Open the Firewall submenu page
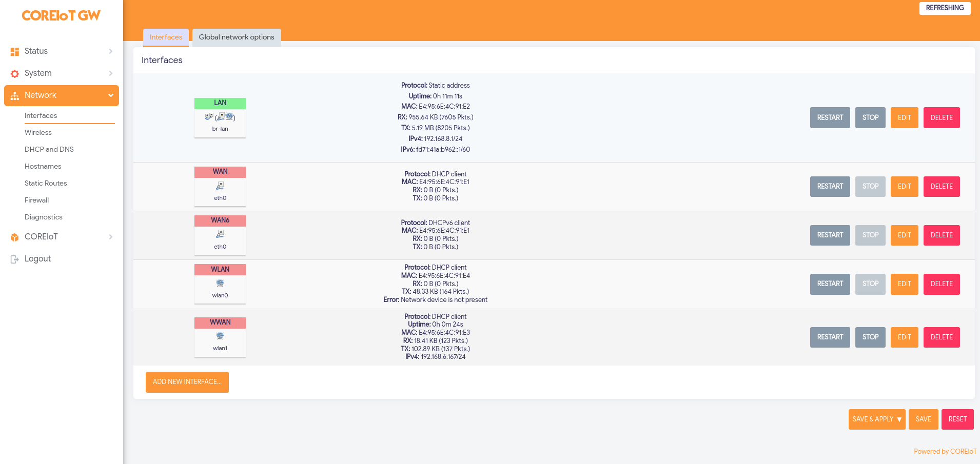This screenshot has height=464, width=980. pos(37,200)
